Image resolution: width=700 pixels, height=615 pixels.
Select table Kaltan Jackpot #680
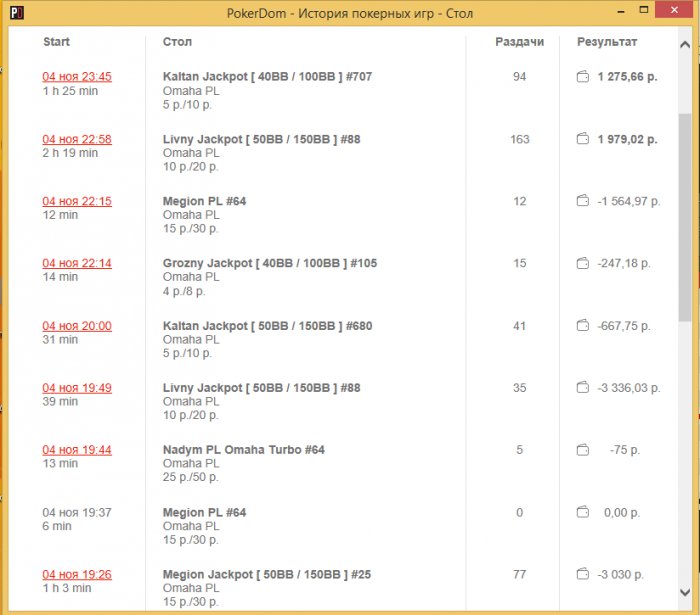(x=267, y=326)
